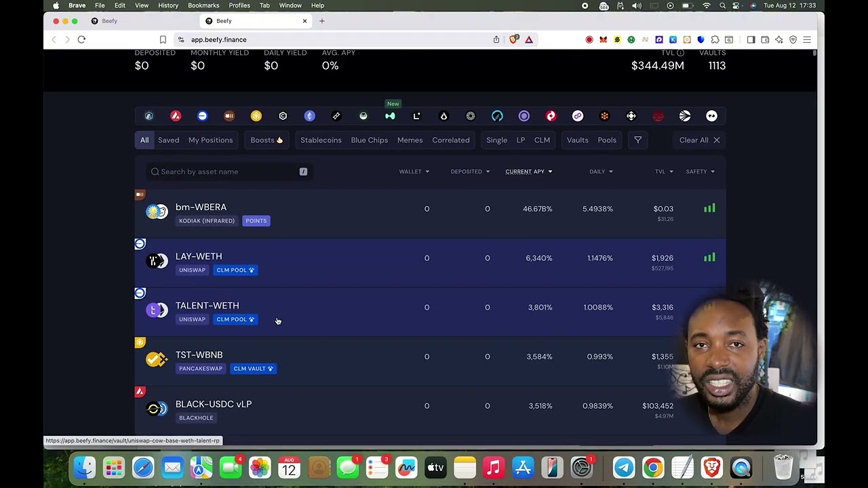Select the Berachain chain filter icon
The height and width of the screenshot is (488, 868).
[x=229, y=116]
